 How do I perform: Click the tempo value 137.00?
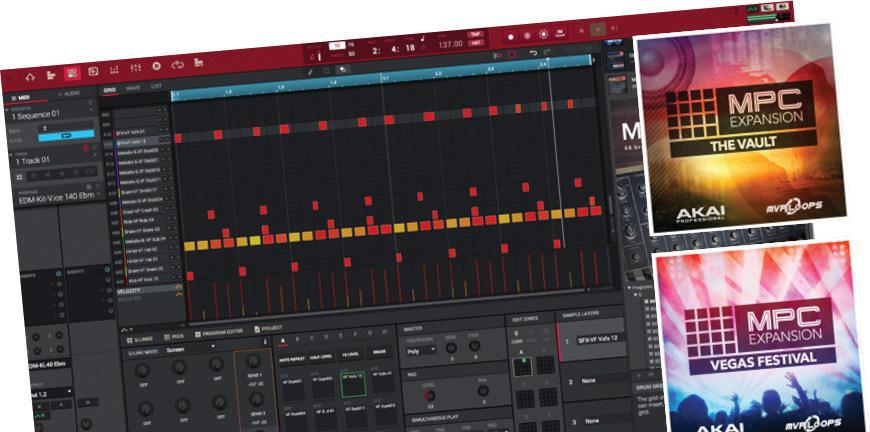tap(449, 44)
